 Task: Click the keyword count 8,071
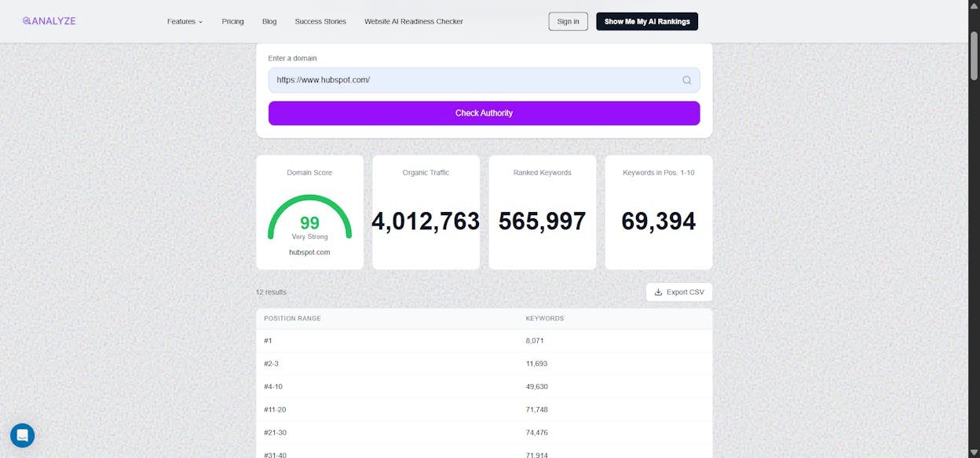535,341
